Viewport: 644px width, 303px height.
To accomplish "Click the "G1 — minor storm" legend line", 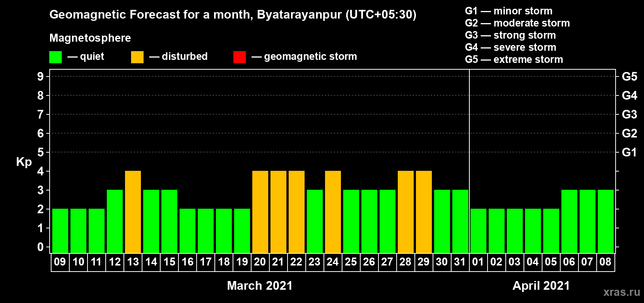I will [x=509, y=11].
